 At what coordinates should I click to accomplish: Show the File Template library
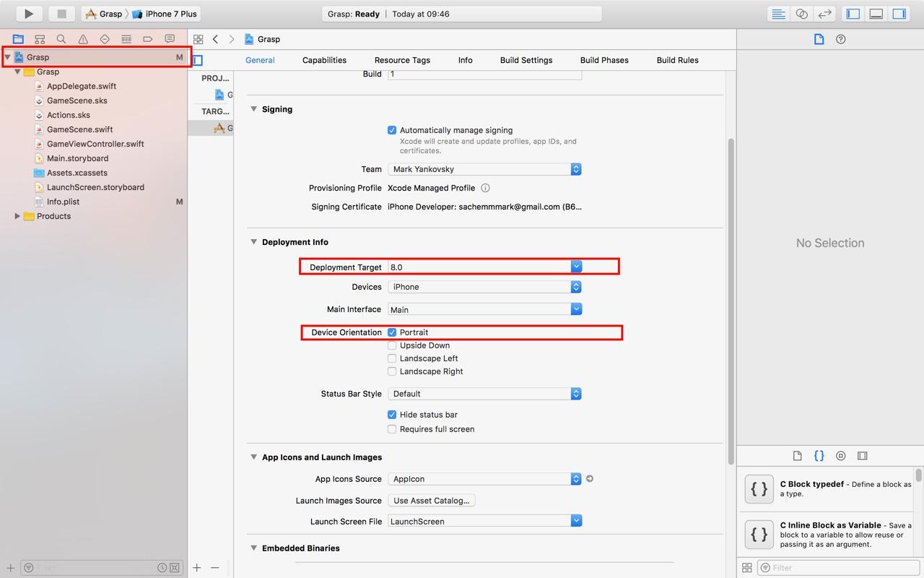point(798,456)
